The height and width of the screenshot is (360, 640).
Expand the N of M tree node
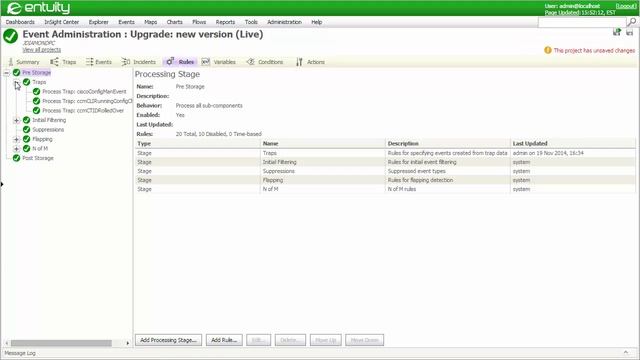click(16, 149)
